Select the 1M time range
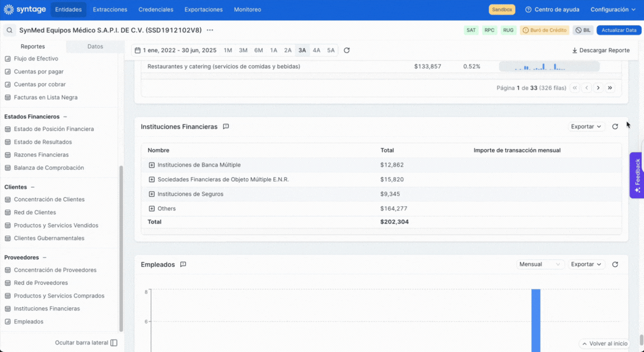This screenshot has width=644, height=352. (x=228, y=50)
